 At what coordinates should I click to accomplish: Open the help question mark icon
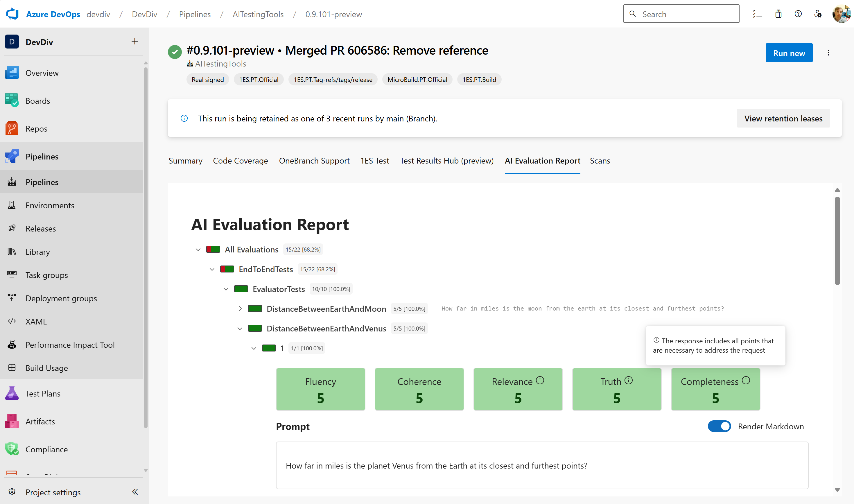click(x=798, y=14)
